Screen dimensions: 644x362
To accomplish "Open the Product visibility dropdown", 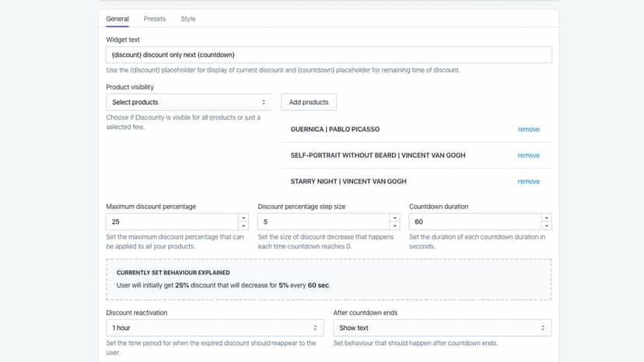I will pyautogui.click(x=189, y=103).
